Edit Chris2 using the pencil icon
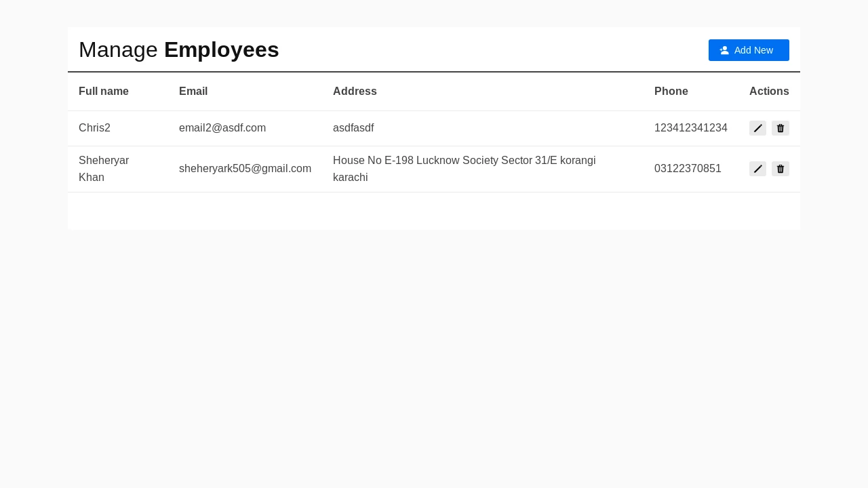The height and width of the screenshot is (488, 868). pos(757,128)
